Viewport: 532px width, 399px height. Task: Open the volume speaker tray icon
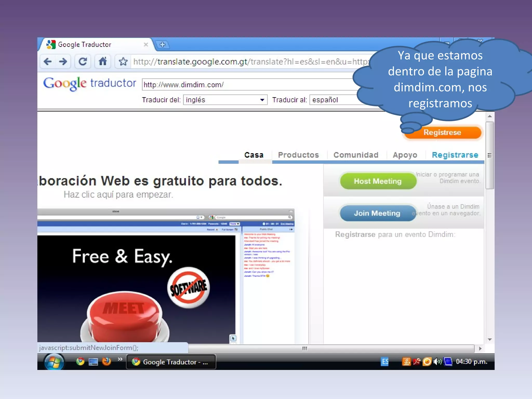coord(437,362)
